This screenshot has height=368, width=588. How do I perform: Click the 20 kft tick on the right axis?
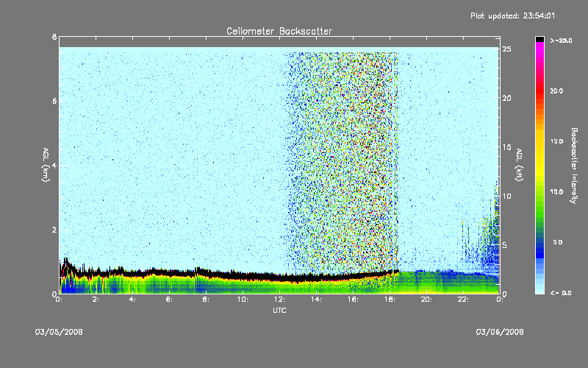pos(507,98)
